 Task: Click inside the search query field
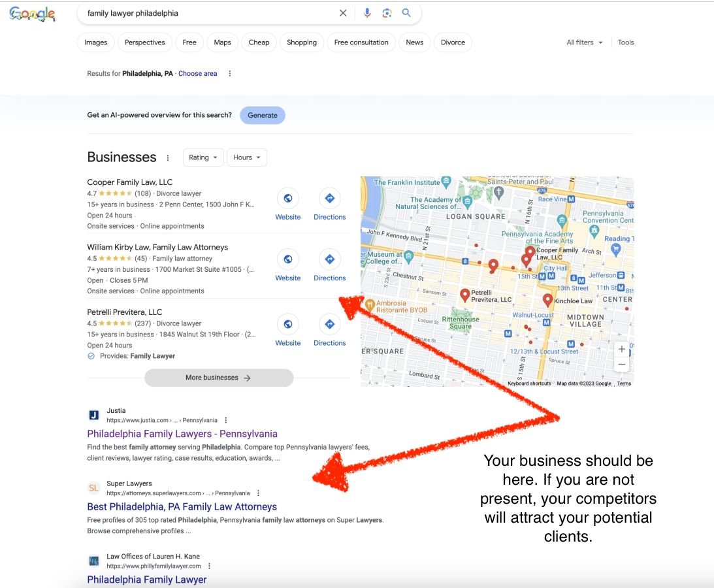[210, 13]
